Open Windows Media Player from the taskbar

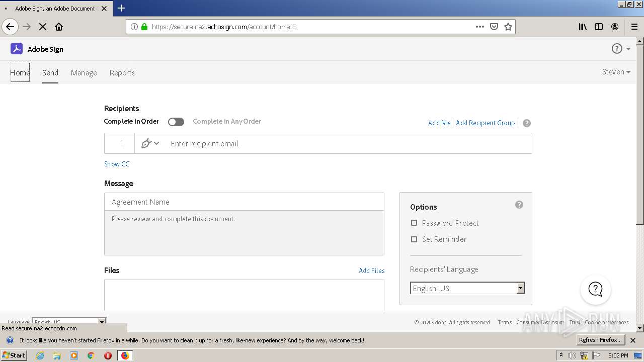74,355
